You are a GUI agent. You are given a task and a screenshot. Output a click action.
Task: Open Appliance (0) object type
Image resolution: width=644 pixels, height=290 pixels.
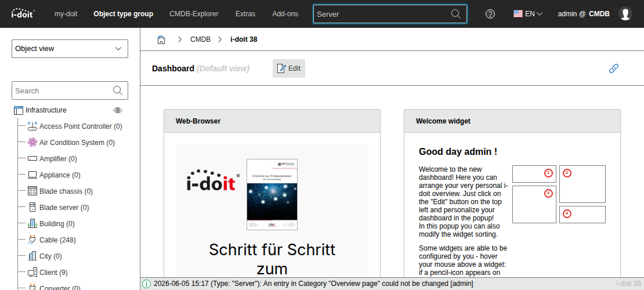pos(60,175)
